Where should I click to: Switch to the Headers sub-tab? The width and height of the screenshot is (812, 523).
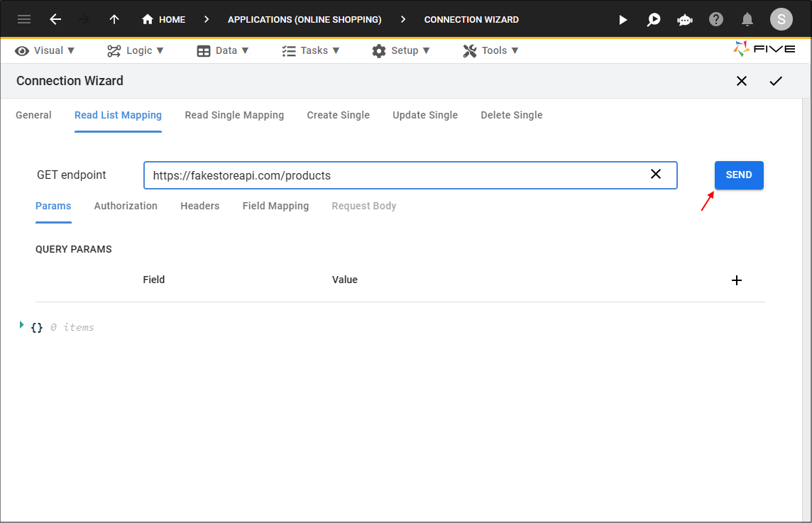click(x=200, y=206)
